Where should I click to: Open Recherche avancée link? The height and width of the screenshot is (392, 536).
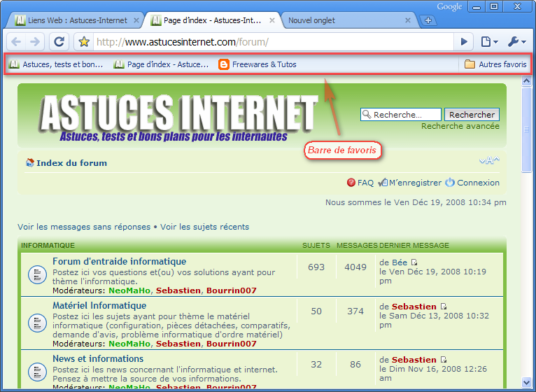[460, 126]
